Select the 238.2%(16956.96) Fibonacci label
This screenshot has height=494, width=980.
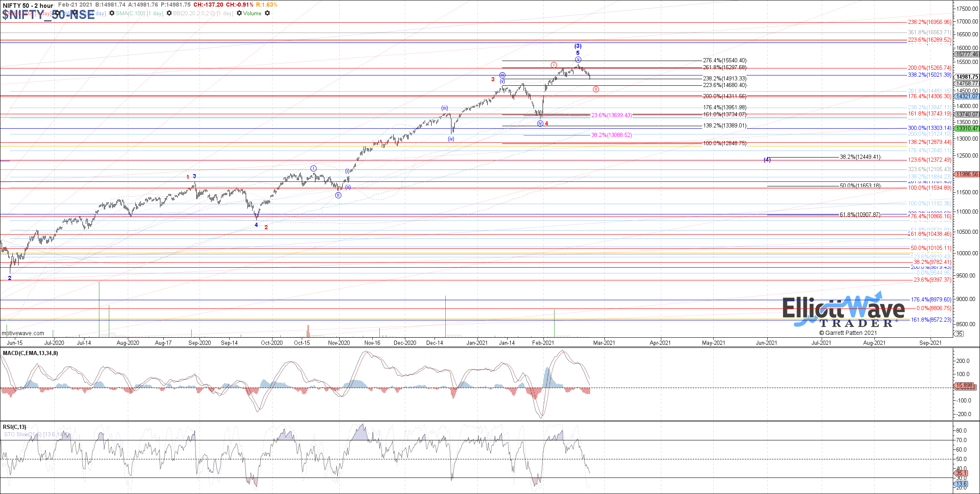[930, 22]
